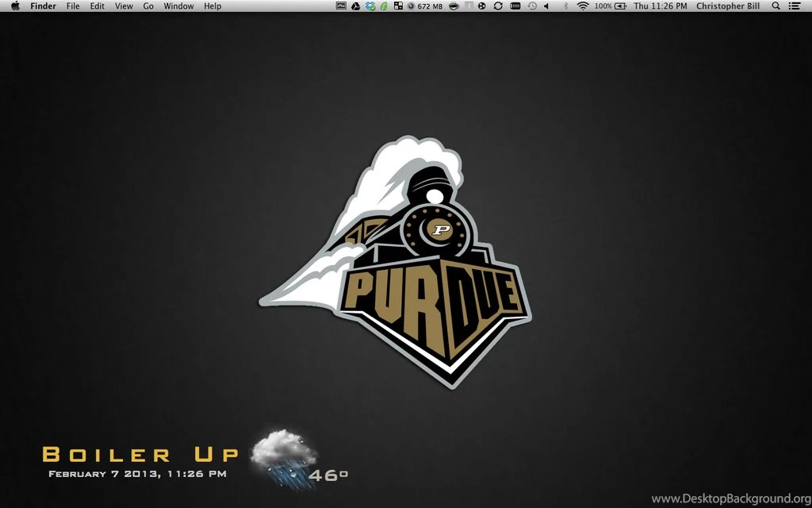The height and width of the screenshot is (508, 812).
Task: Open the battery 100% status menu
Action: click(x=611, y=6)
